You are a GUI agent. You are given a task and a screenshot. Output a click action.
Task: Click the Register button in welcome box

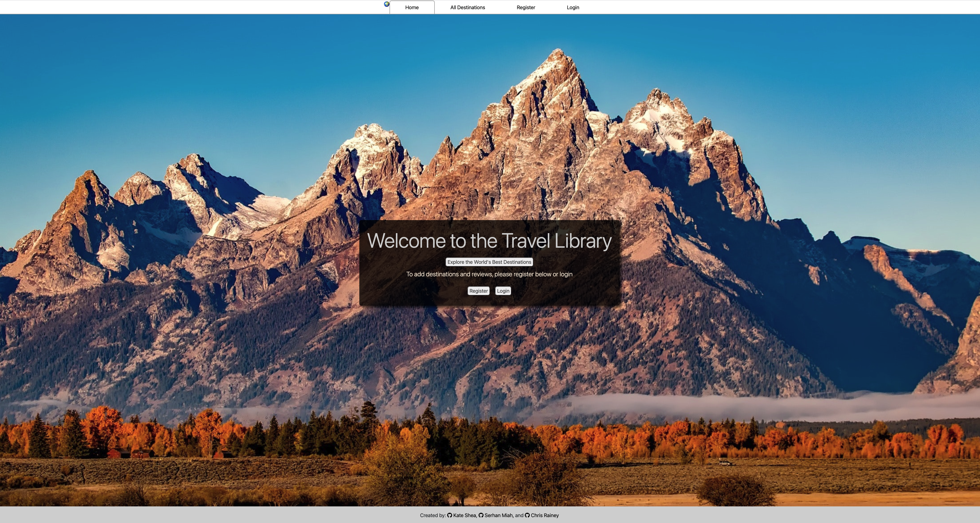[478, 291]
